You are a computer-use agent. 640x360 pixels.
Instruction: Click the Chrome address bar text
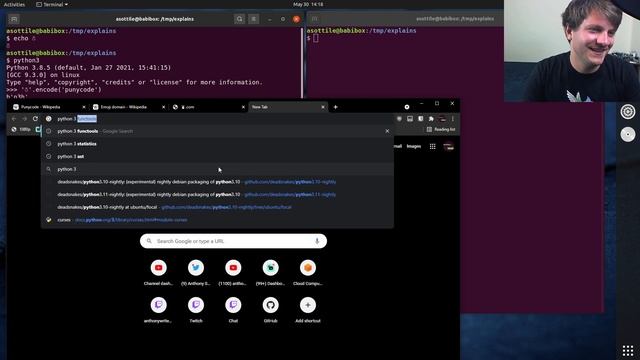pos(77,119)
